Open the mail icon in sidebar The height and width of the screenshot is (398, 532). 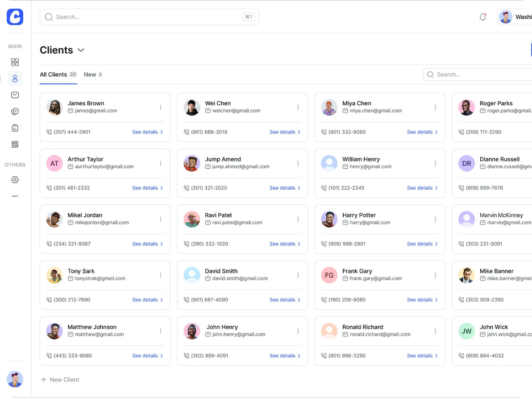tap(15, 95)
